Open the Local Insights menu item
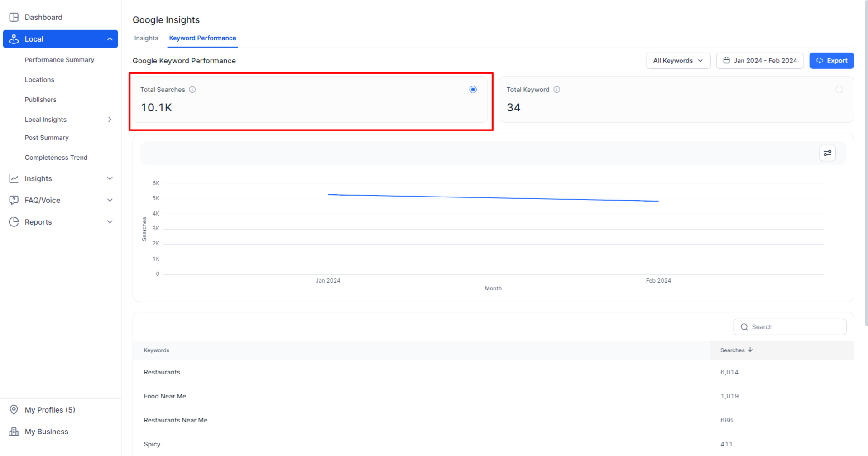Image resolution: width=868 pixels, height=456 pixels. coord(45,120)
